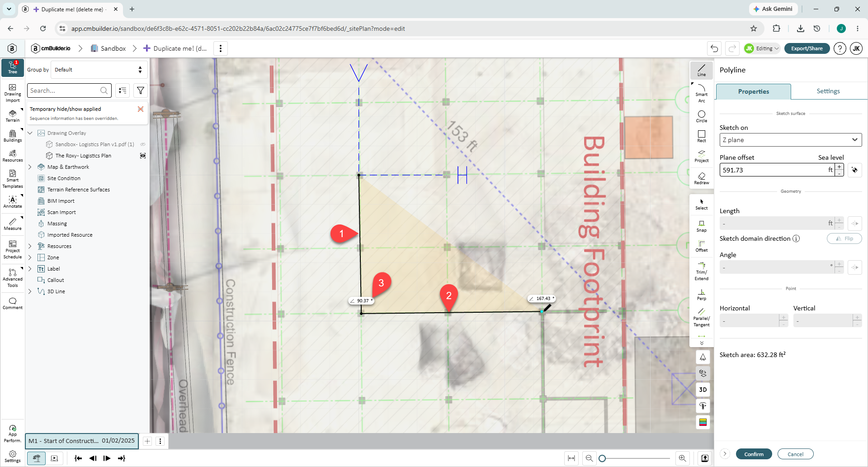Expand the Resources tree node
Viewport: 868px width, 467px height.
(30, 246)
